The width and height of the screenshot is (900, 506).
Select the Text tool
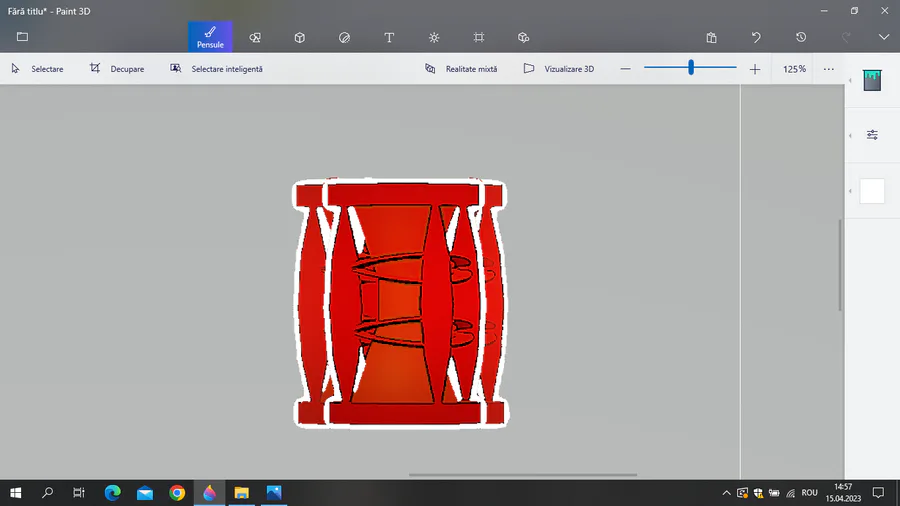pyautogui.click(x=389, y=37)
